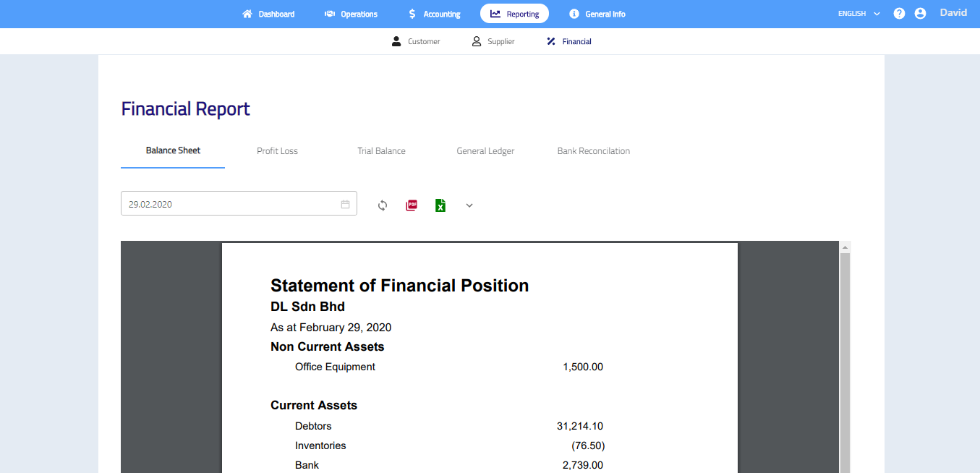
Task: Open the General Info menu
Action: click(x=597, y=14)
